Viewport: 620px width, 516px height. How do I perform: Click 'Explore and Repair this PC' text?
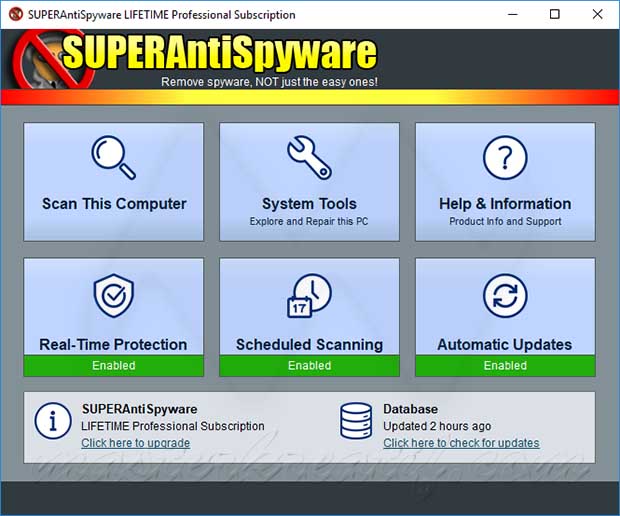pos(309,221)
